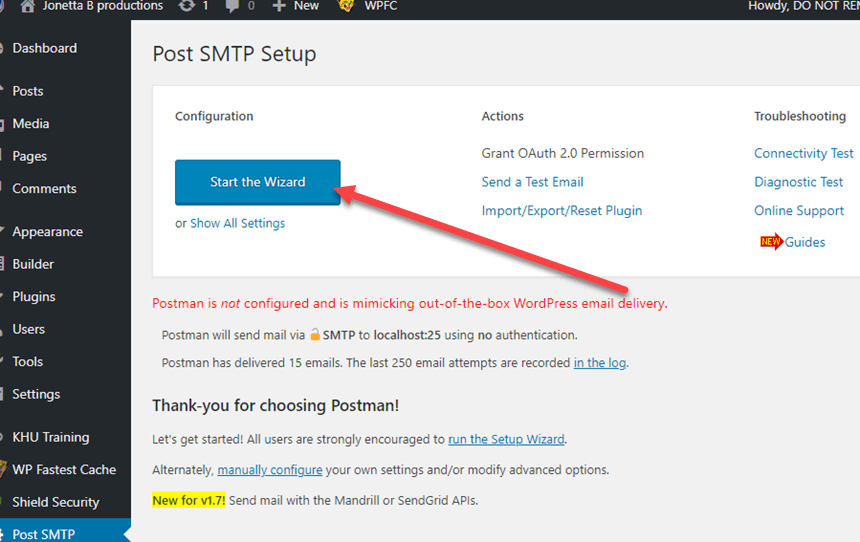Open Jonetta B productions site menu
The height and width of the screenshot is (542, 860).
(x=103, y=6)
